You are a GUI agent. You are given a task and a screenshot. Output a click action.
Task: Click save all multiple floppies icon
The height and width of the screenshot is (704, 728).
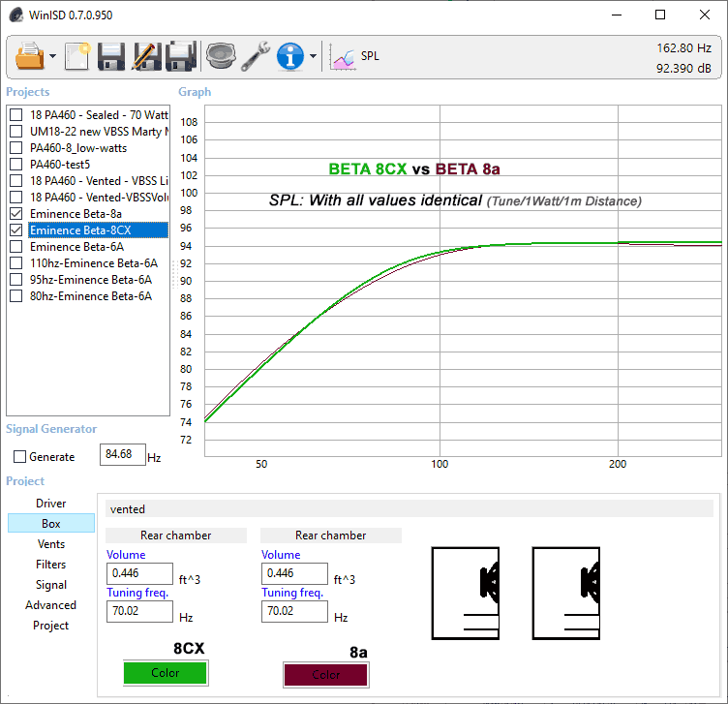(x=181, y=56)
